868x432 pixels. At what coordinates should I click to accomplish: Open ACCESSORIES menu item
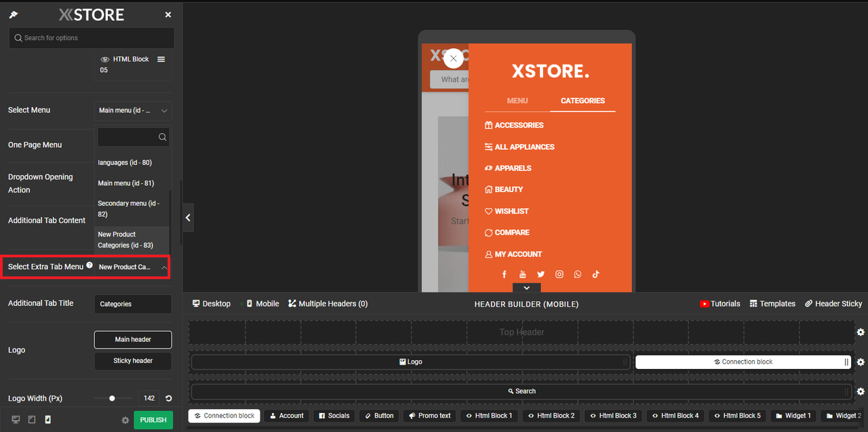[x=515, y=125]
